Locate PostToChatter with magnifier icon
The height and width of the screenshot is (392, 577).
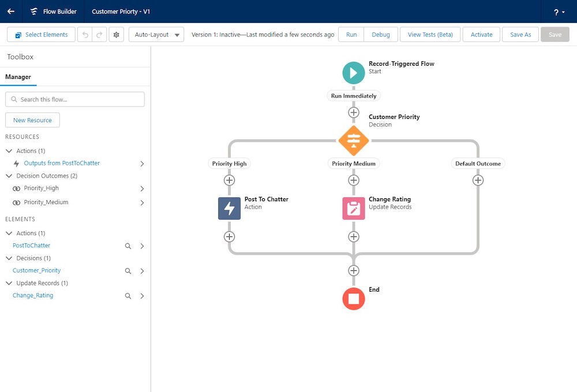click(128, 246)
